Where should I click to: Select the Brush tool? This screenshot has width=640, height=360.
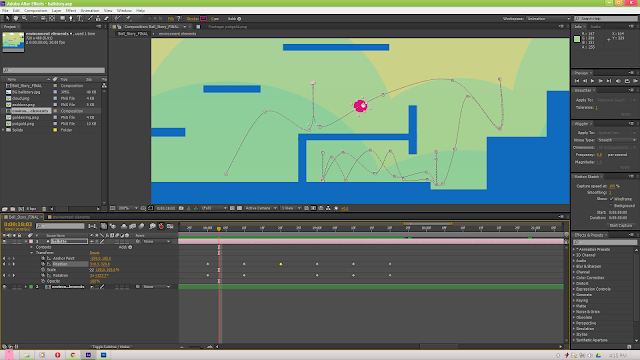coord(89,18)
